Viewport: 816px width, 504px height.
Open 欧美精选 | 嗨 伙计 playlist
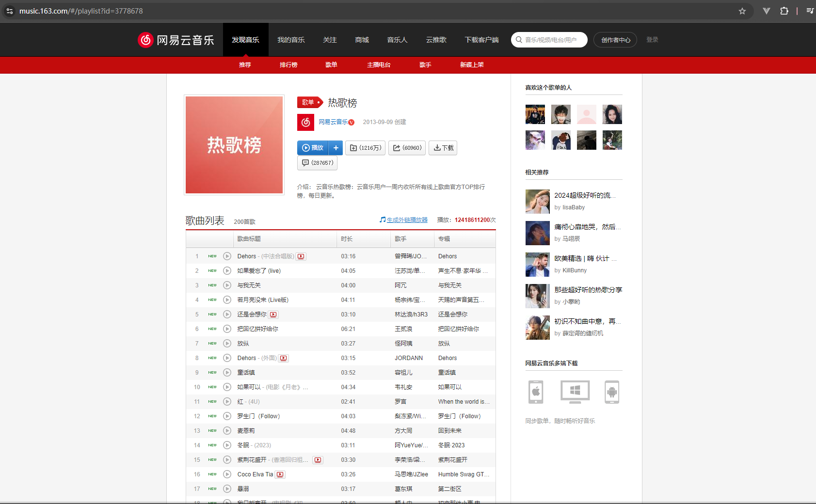(x=585, y=258)
